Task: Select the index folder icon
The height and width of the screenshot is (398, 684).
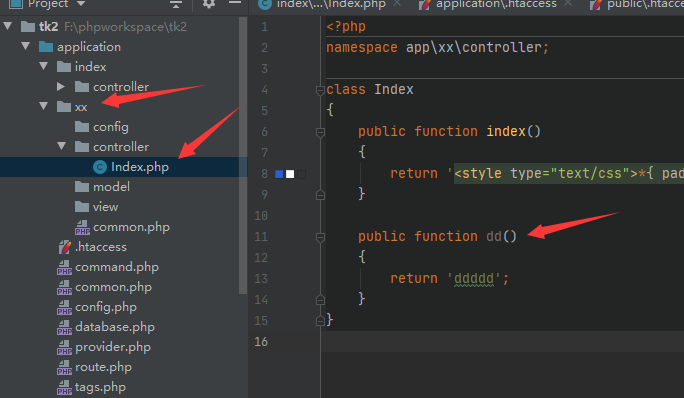Action: point(64,67)
